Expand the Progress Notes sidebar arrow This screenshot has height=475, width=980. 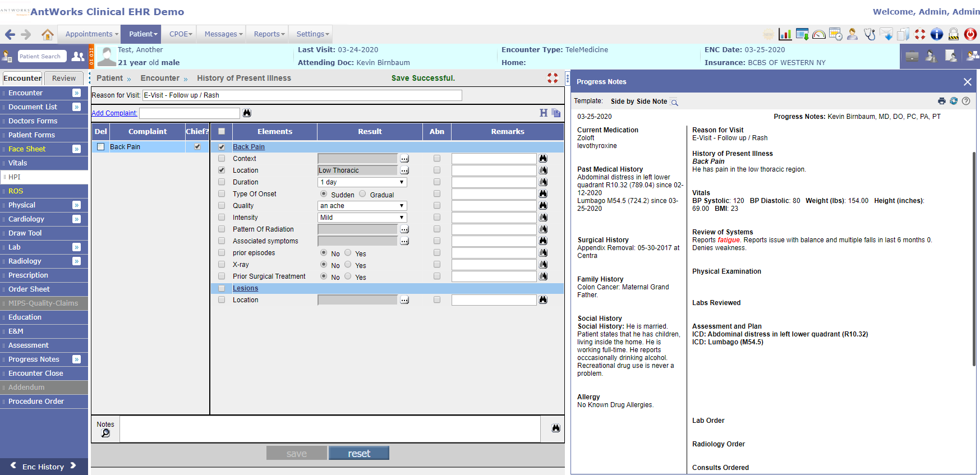click(x=77, y=359)
